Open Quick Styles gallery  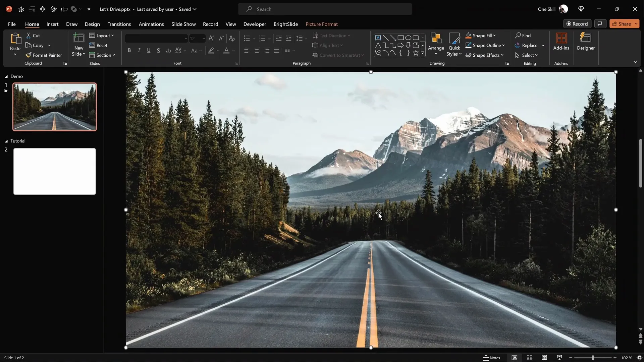click(x=454, y=45)
